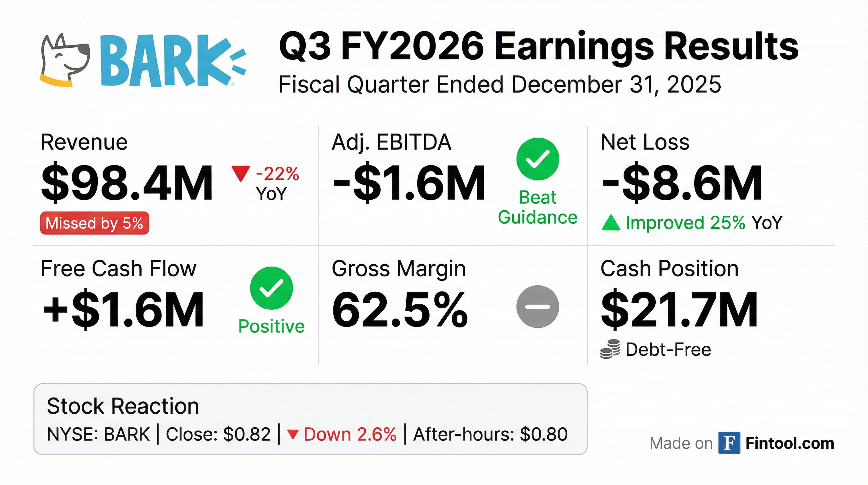868x485 pixels.
Task: Click the Stock Reaction heading
Action: pyautogui.click(x=123, y=406)
